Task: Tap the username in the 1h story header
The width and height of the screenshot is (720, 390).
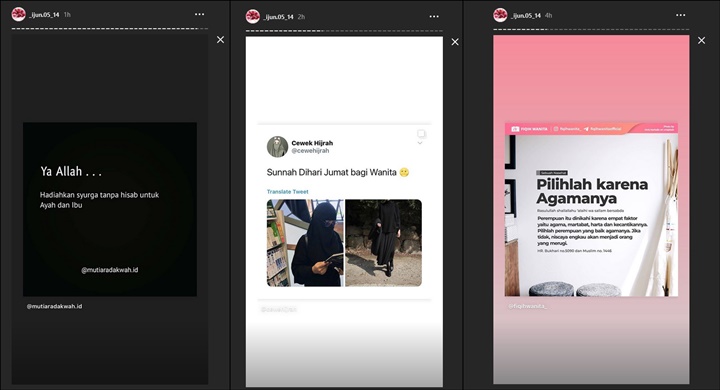Action: [x=44, y=15]
